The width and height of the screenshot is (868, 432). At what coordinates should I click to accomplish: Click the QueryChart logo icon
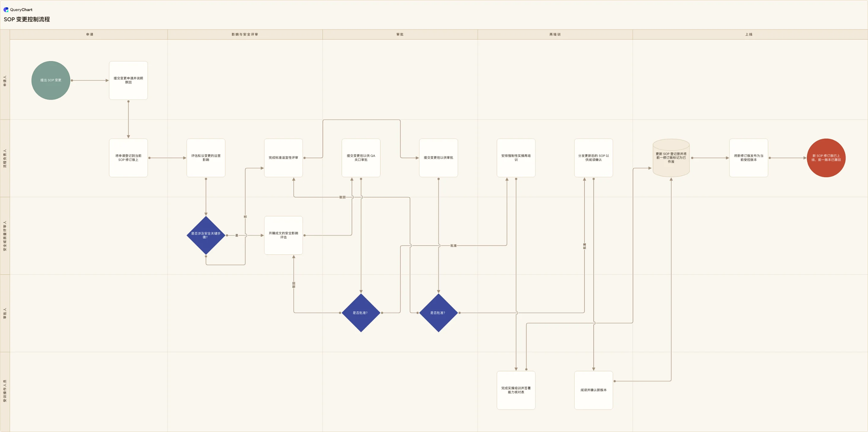(x=6, y=10)
